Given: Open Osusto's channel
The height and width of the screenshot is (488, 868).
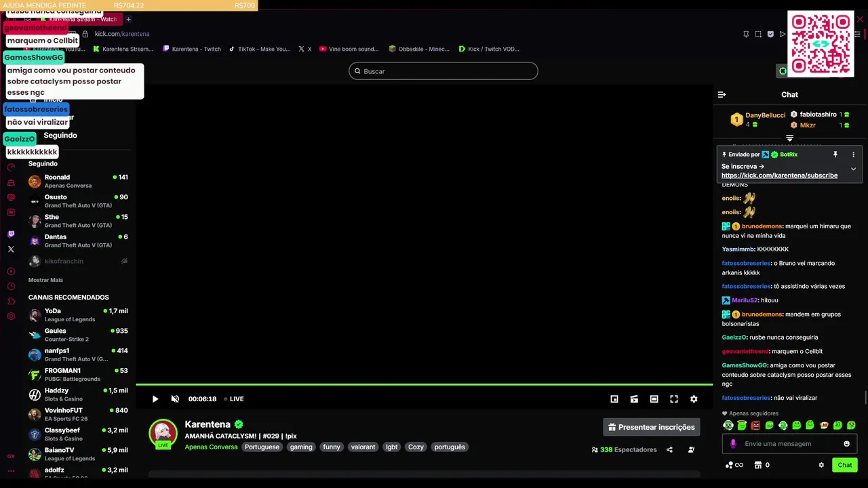Looking at the screenshot, I should (x=78, y=201).
